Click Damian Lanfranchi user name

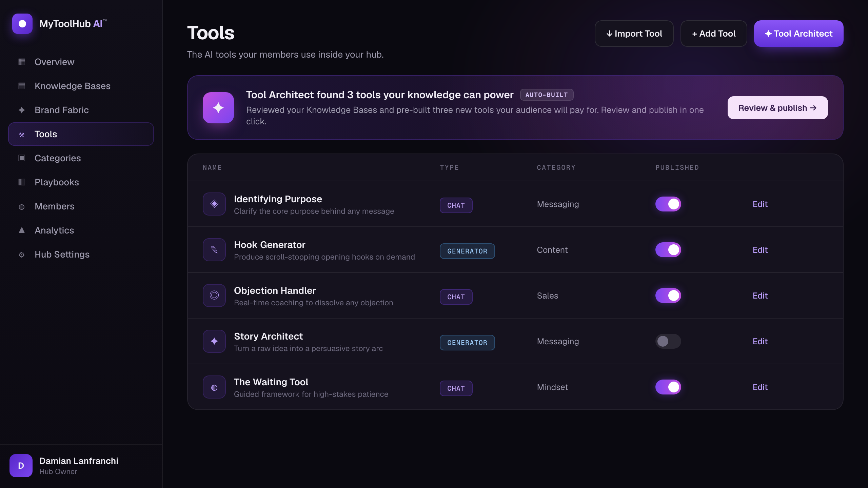pos(79,461)
